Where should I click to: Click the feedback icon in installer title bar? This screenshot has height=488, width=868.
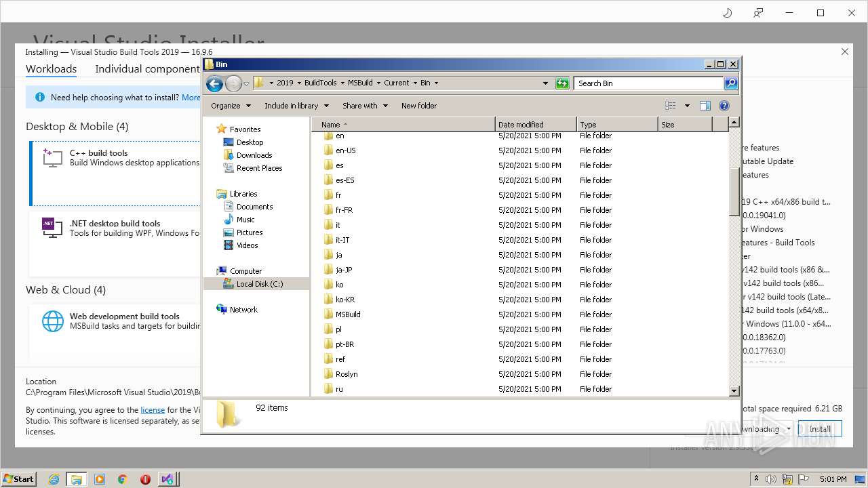coord(758,13)
